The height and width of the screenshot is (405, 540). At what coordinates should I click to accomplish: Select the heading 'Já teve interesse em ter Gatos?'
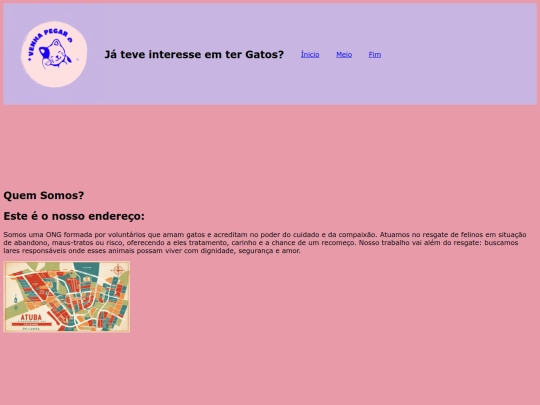[x=194, y=54]
